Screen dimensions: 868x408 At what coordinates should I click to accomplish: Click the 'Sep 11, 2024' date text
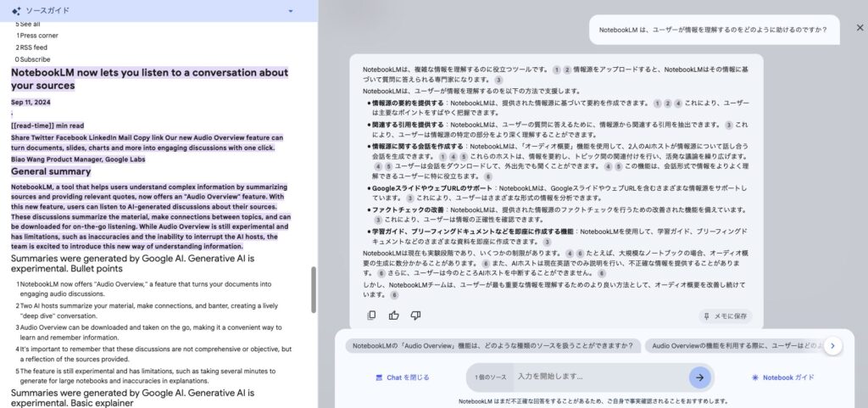31,103
